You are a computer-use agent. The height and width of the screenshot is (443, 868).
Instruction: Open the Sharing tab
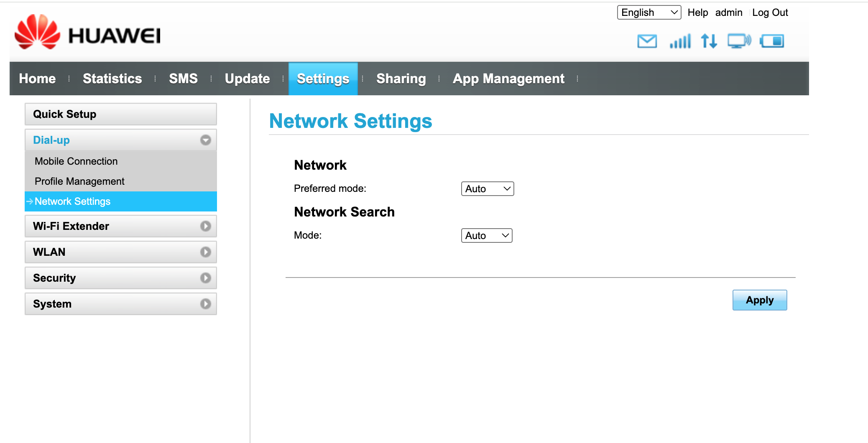[401, 79]
